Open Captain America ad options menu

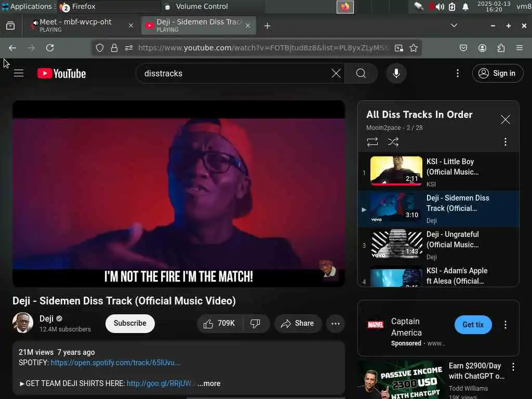coord(505,325)
